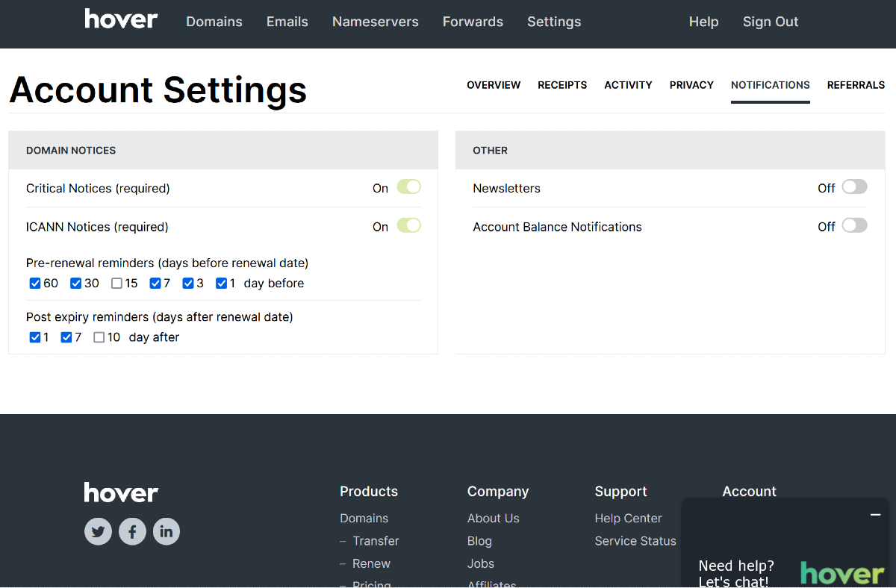
Task: Uncheck the 60-day pre-renewal reminder
Action: 35,283
